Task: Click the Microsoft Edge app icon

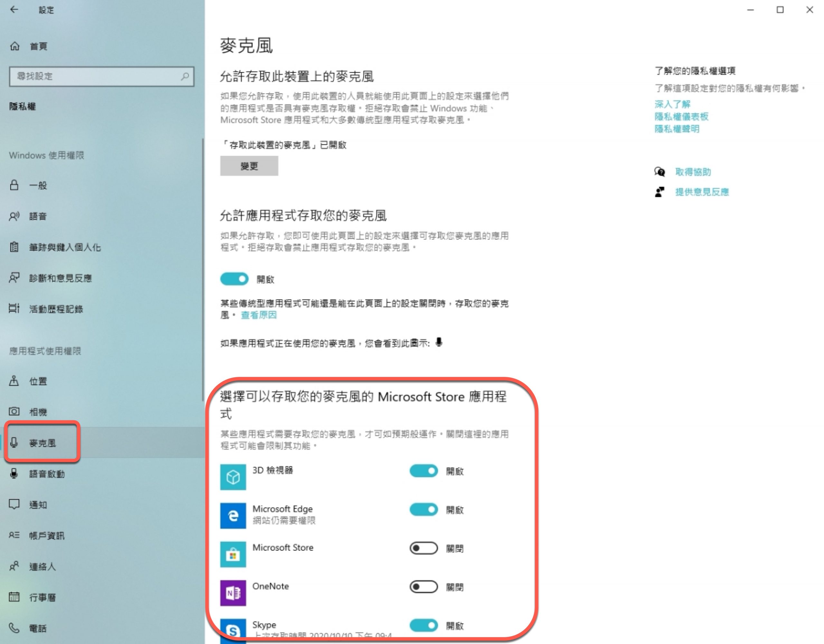Action: pos(233,516)
